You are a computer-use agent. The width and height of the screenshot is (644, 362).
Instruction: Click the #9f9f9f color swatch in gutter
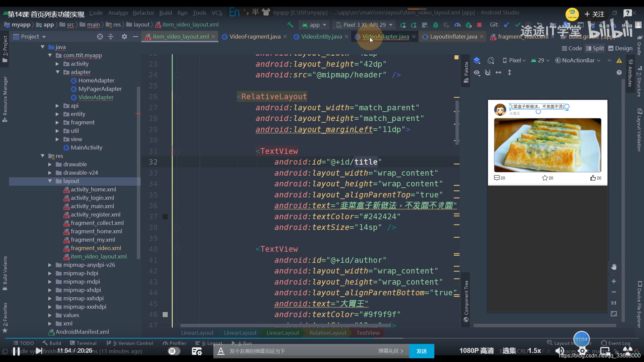[165, 314]
